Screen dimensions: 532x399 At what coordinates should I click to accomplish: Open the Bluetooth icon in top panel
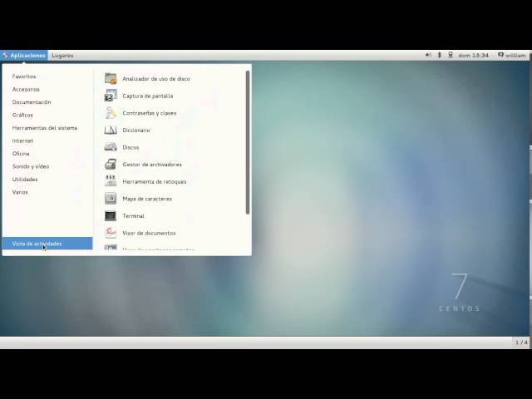pyautogui.click(x=440, y=55)
